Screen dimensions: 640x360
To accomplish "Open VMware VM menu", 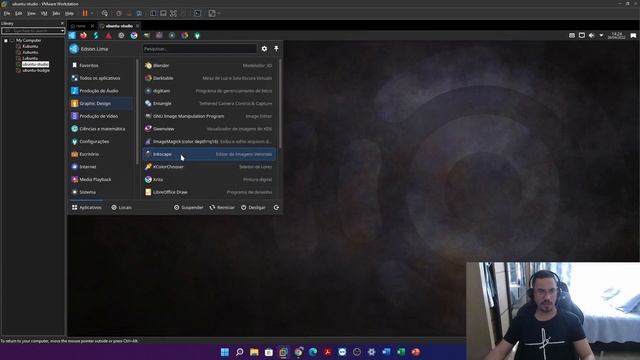I will click(44, 13).
